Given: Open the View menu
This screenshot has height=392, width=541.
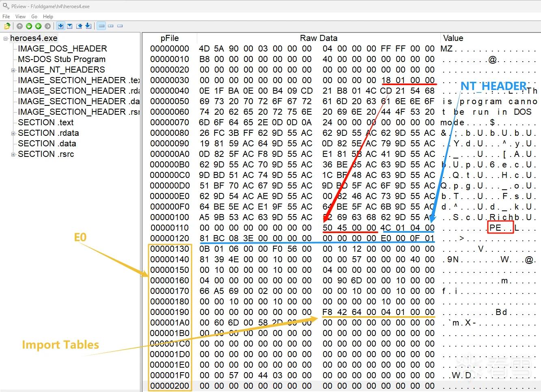Looking at the screenshot, I should (x=20, y=17).
